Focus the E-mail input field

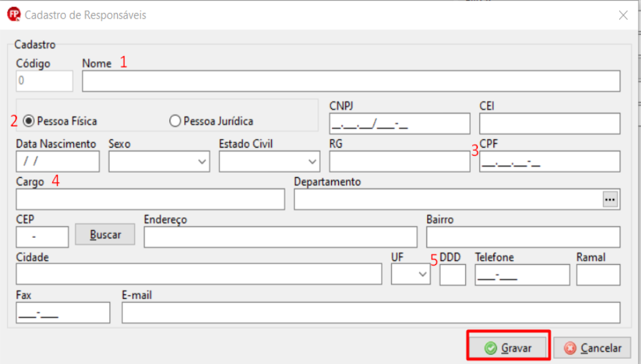370,312
